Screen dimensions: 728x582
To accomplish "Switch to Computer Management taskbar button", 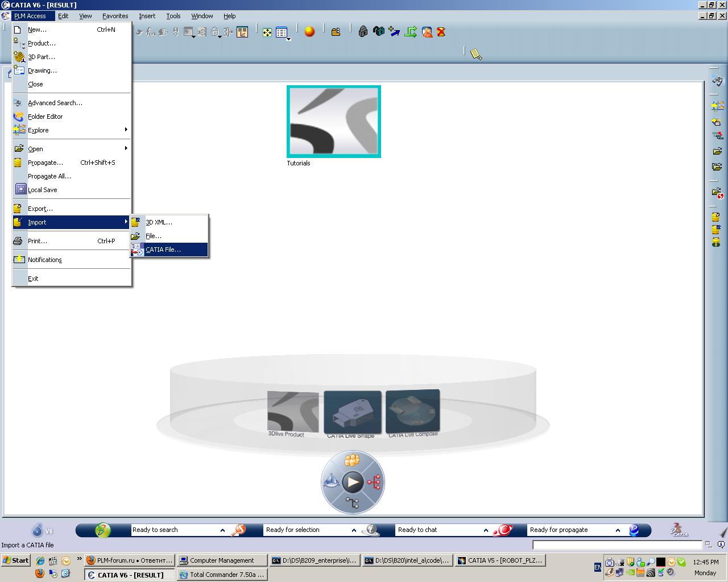I will coord(222,560).
